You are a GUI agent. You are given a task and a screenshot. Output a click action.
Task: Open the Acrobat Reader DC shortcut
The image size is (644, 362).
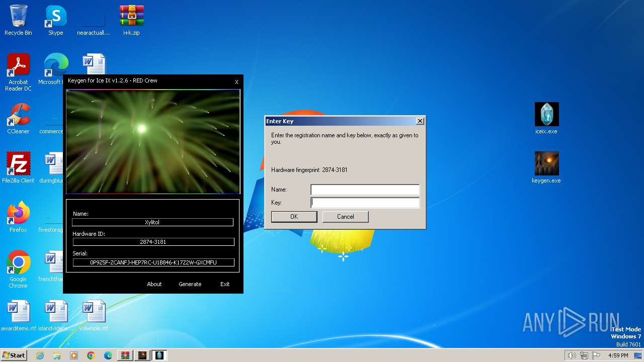18,73
